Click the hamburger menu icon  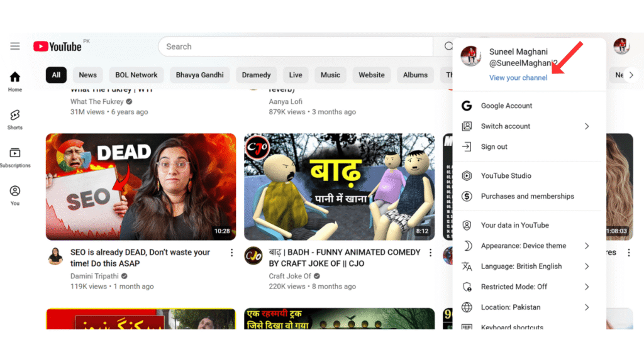pyautogui.click(x=14, y=45)
